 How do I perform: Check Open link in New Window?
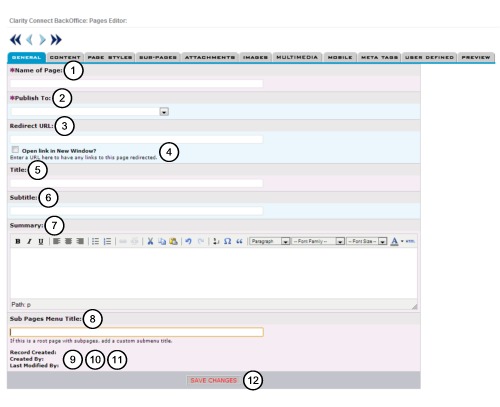click(15, 149)
